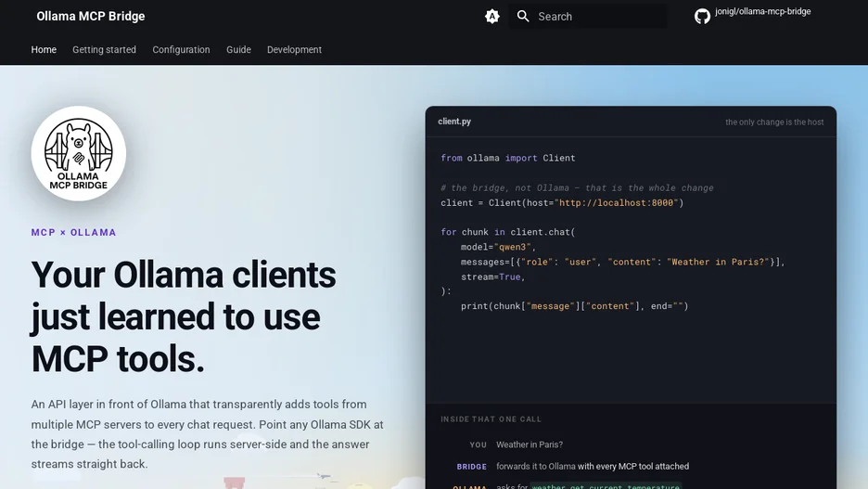Screen dimensions: 868x489
Task: Click the 'Weather in Paris?' code string
Action: point(718,262)
